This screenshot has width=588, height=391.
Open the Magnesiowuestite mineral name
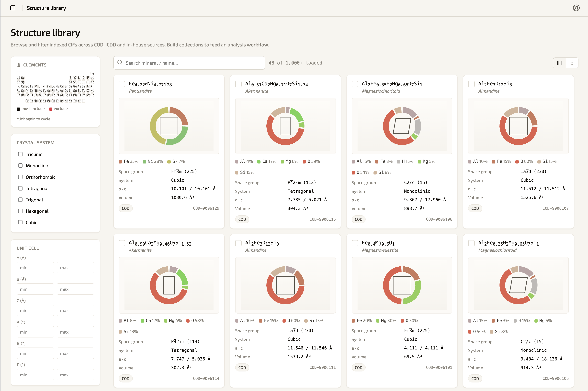pos(380,250)
